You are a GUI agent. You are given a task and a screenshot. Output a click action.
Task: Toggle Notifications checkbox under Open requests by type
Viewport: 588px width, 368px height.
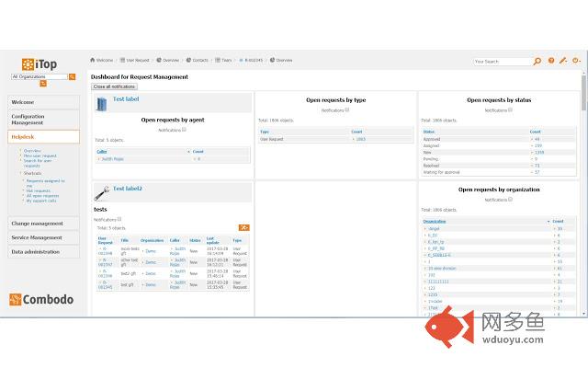pos(346,109)
